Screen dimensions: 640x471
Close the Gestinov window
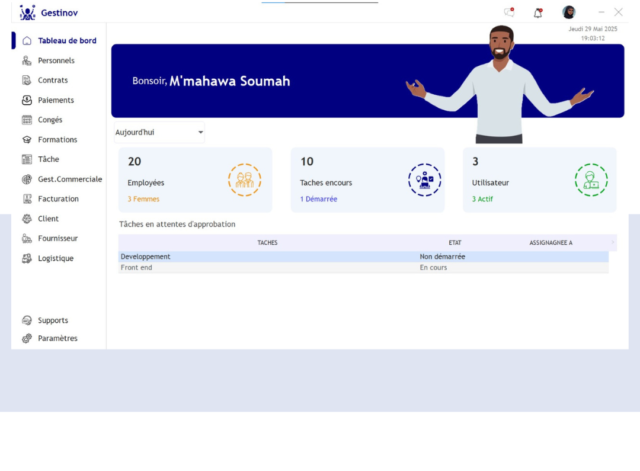coord(619,12)
